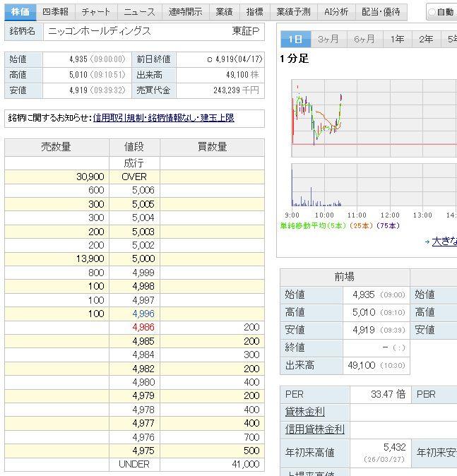Click the 30,900 OVER sell quantity
The width and height of the screenshot is (457, 476).
tap(90, 177)
